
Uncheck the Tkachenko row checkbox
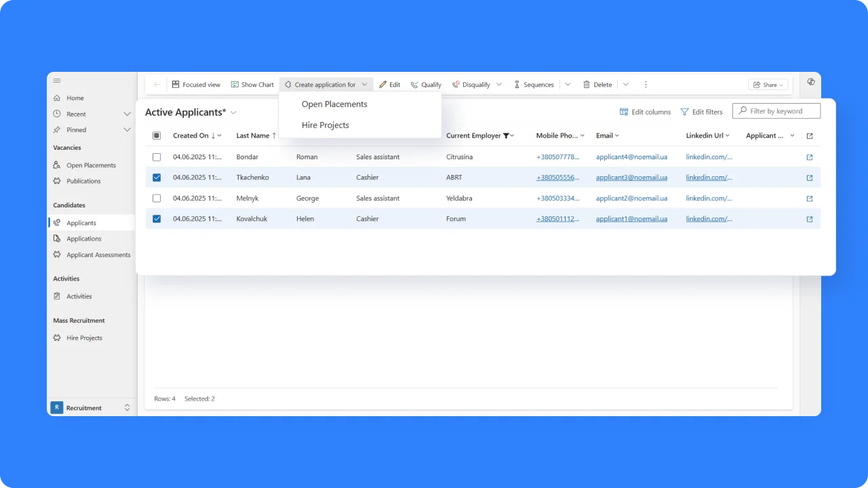click(157, 178)
